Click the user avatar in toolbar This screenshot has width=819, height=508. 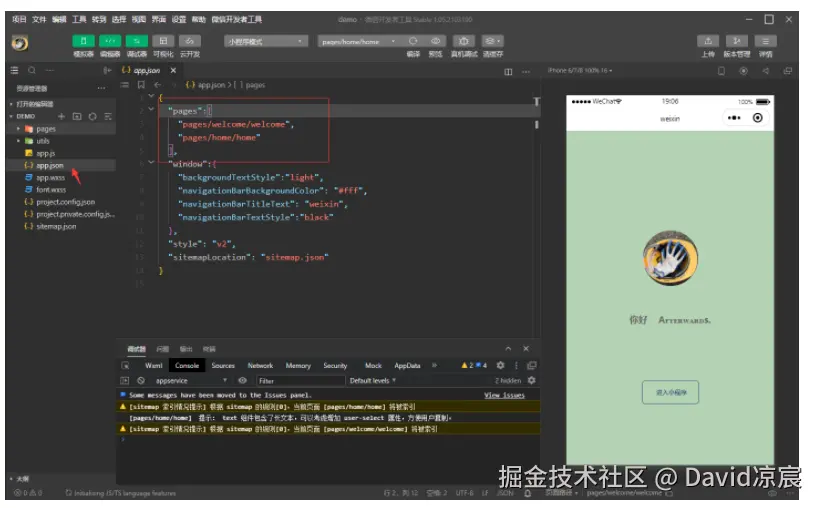20,43
